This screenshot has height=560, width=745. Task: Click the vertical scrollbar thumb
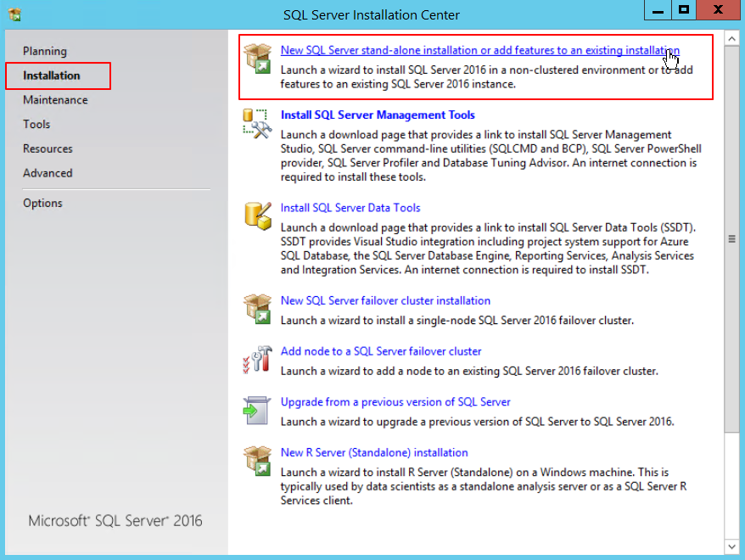pyautogui.click(x=731, y=239)
